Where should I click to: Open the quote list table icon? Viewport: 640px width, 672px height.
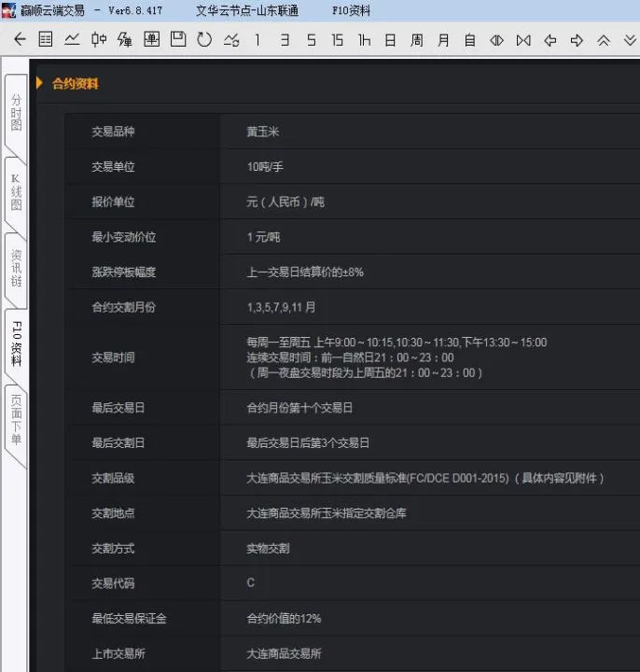pyautogui.click(x=46, y=39)
